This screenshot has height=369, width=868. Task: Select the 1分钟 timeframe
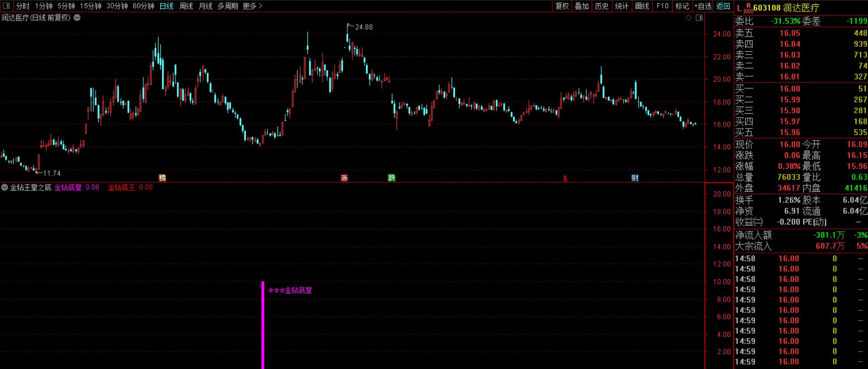(x=44, y=6)
